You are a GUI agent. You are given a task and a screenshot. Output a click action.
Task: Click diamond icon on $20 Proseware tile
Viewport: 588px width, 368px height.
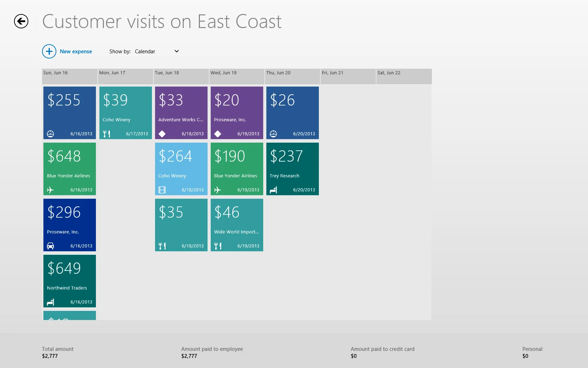tap(218, 134)
